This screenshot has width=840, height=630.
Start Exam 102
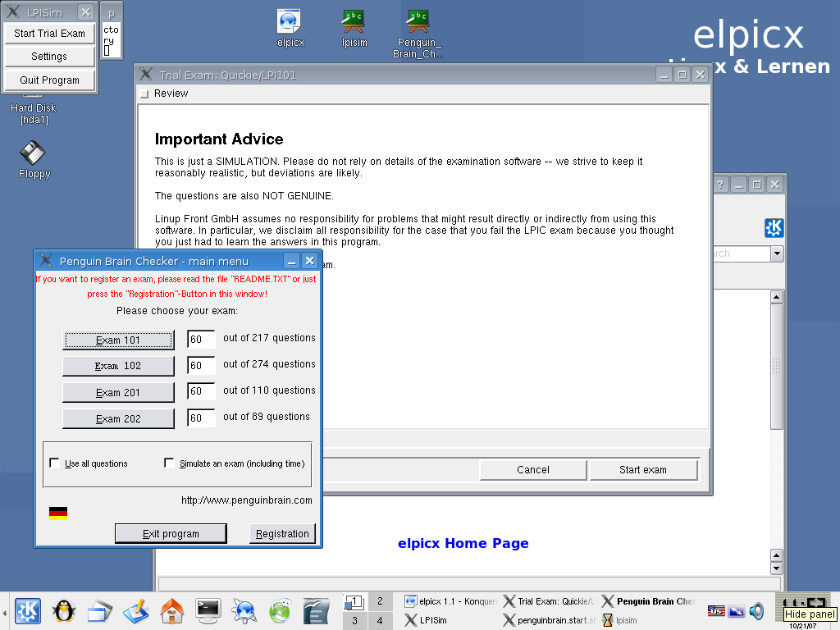[118, 366]
